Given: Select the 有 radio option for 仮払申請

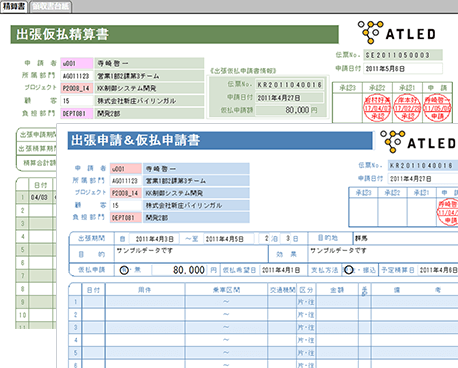Looking at the screenshot, I should (124, 270).
